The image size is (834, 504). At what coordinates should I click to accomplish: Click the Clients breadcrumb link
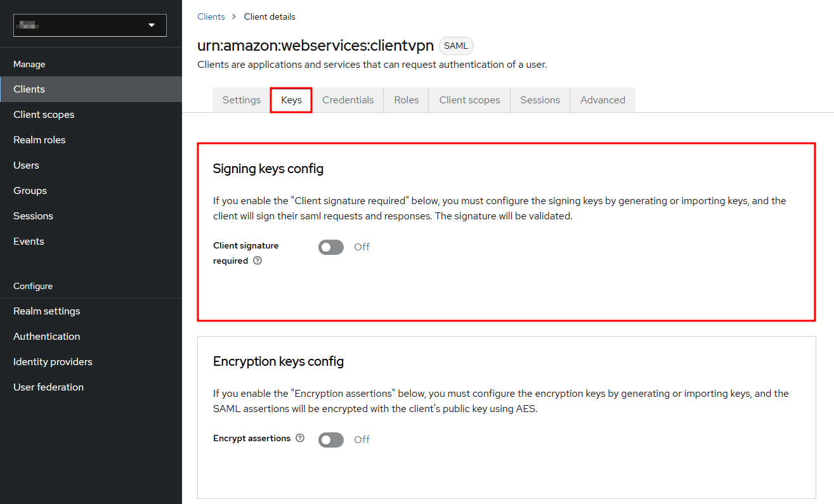click(211, 16)
